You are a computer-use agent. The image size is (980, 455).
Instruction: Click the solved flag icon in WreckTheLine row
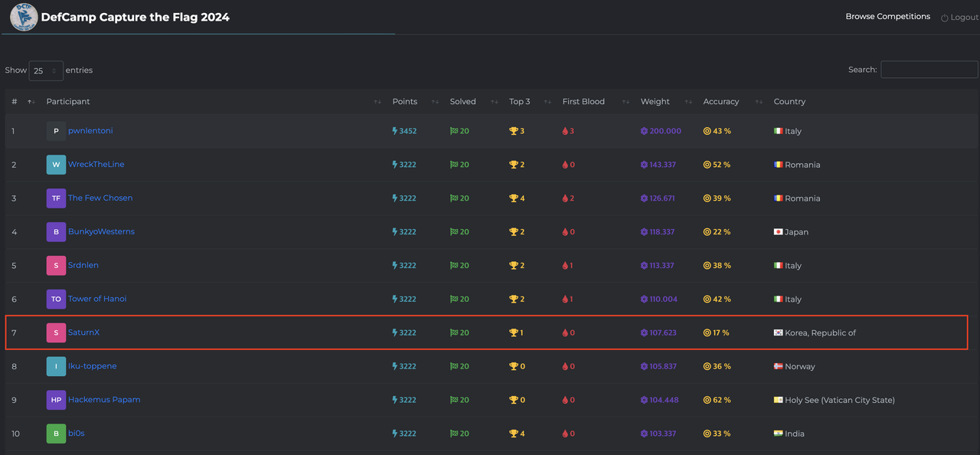click(454, 165)
